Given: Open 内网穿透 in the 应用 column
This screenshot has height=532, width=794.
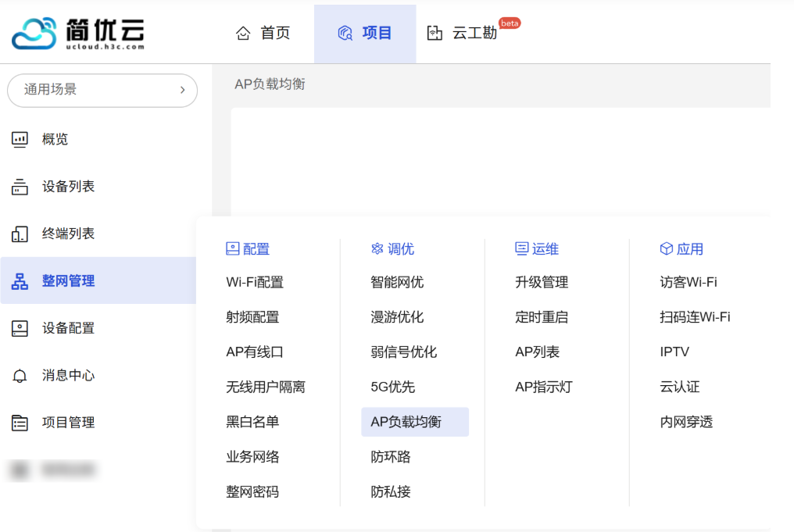Looking at the screenshot, I should 686,422.
